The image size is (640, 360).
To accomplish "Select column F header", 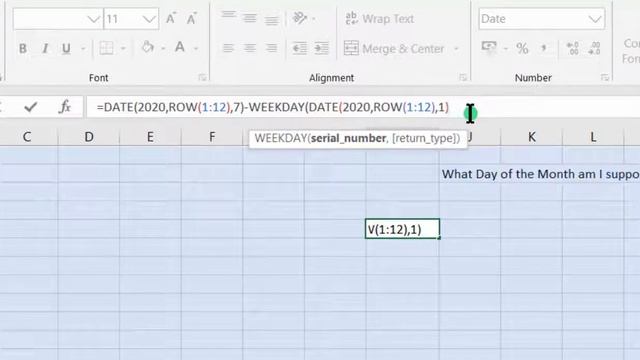I will [212, 137].
